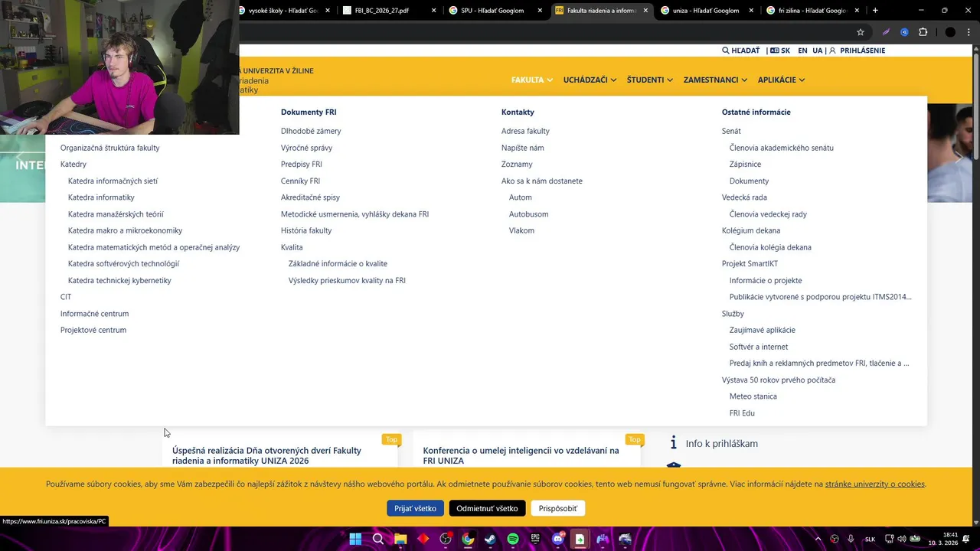Open File Explorer from the taskbar
980x551 pixels.
click(400, 539)
